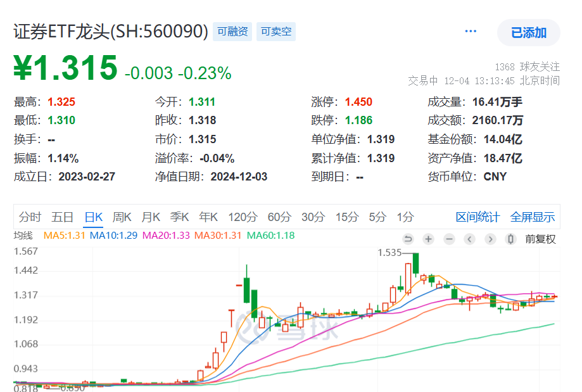Click the y-axis label 1.442
The image size is (582, 392).
pos(26,270)
